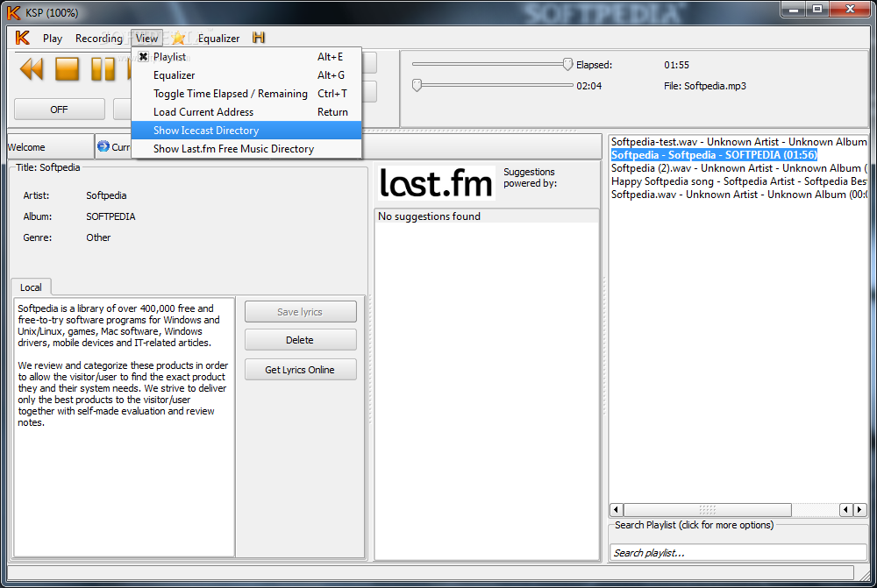The image size is (877, 588).
Task: Click the Delete lyrics button
Action: 300,340
